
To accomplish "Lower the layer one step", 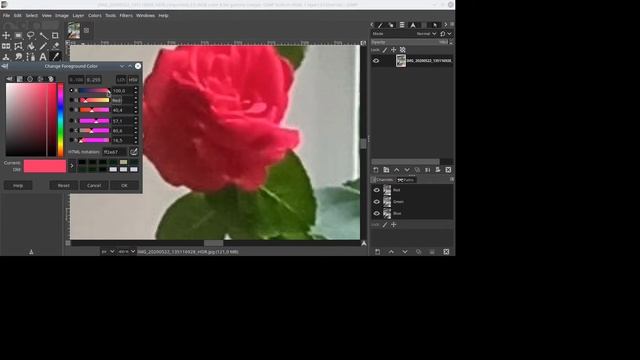I will [407, 170].
